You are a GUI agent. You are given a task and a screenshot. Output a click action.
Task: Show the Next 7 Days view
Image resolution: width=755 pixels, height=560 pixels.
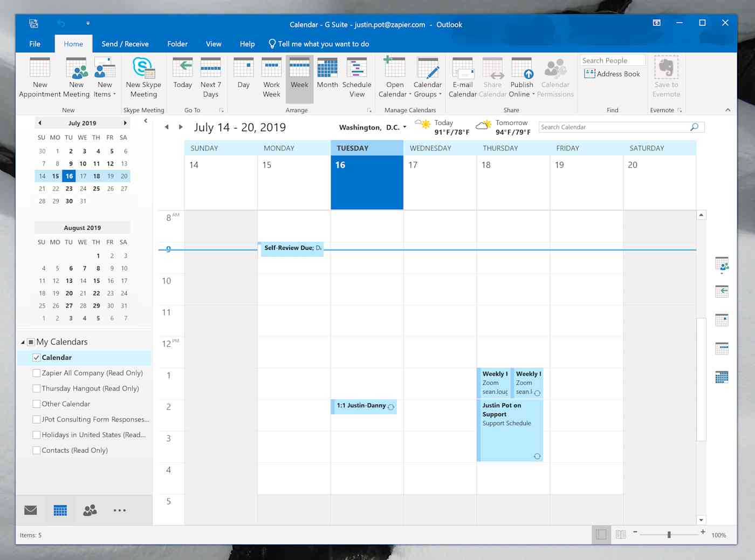[x=211, y=78]
